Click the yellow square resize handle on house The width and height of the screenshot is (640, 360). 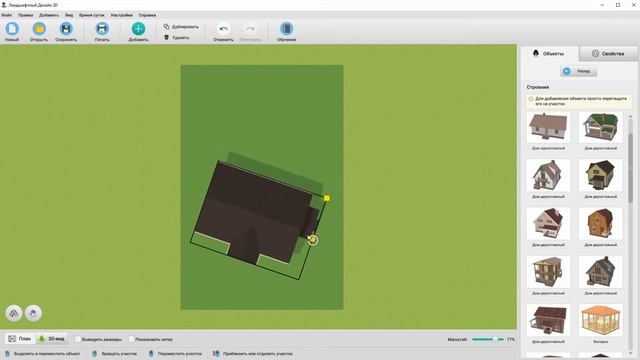(x=327, y=198)
